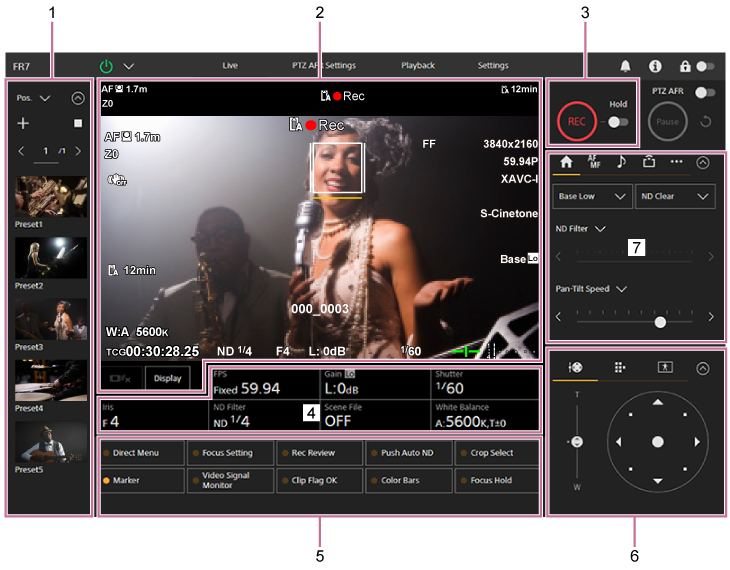Switch to the Playback tab
The height and width of the screenshot is (570, 730).
coord(418,66)
